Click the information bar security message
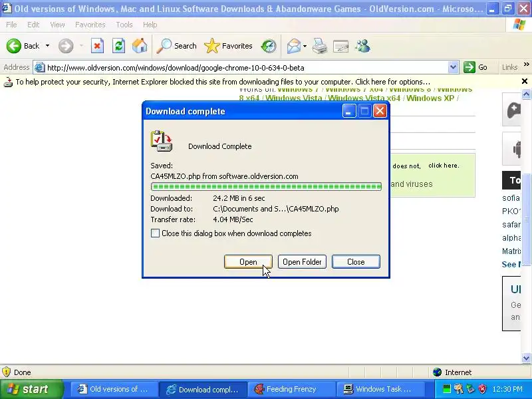Screen dimensions: 532x399 point(223,82)
